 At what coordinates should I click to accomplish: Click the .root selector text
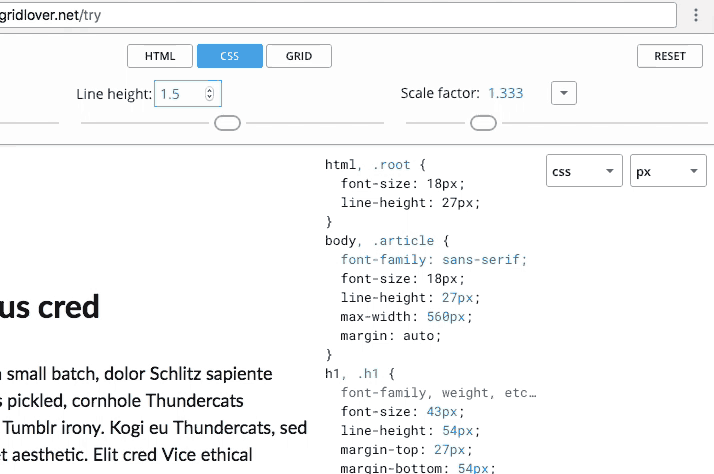(x=392, y=164)
